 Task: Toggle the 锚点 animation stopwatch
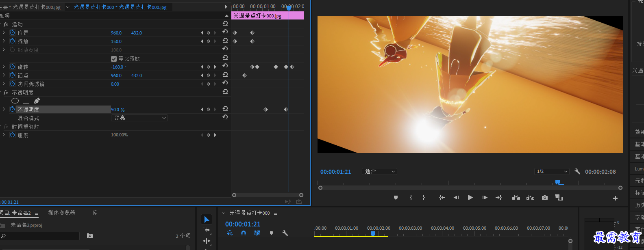pyautogui.click(x=13, y=75)
